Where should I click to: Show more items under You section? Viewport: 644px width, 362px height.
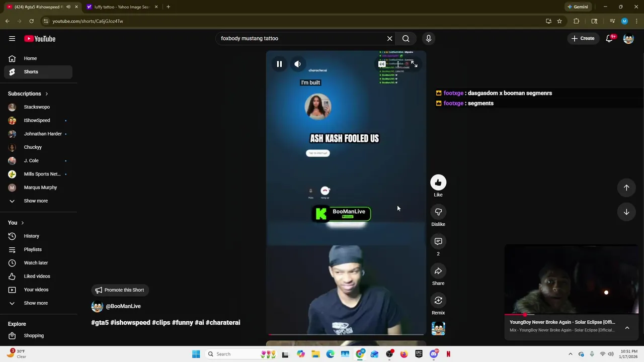pos(38,303)
